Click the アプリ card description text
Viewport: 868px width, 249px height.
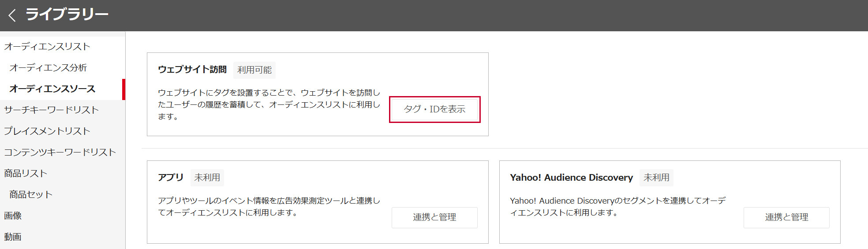click(269, 207)
